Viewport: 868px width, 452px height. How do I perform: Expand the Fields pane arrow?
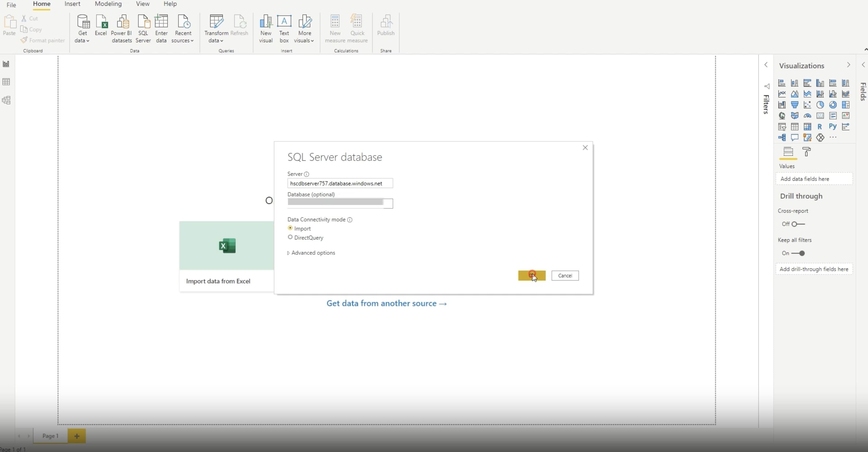coord(863,65)
